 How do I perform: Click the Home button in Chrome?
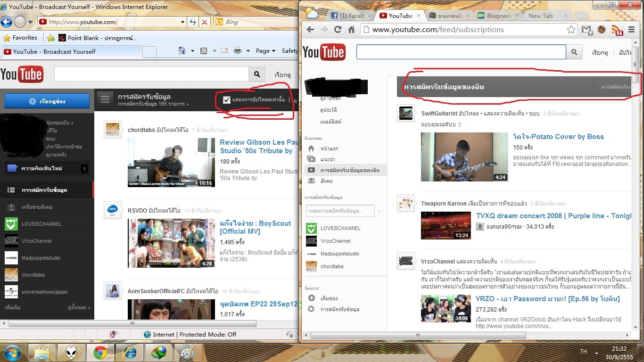[x=351, y=30]
